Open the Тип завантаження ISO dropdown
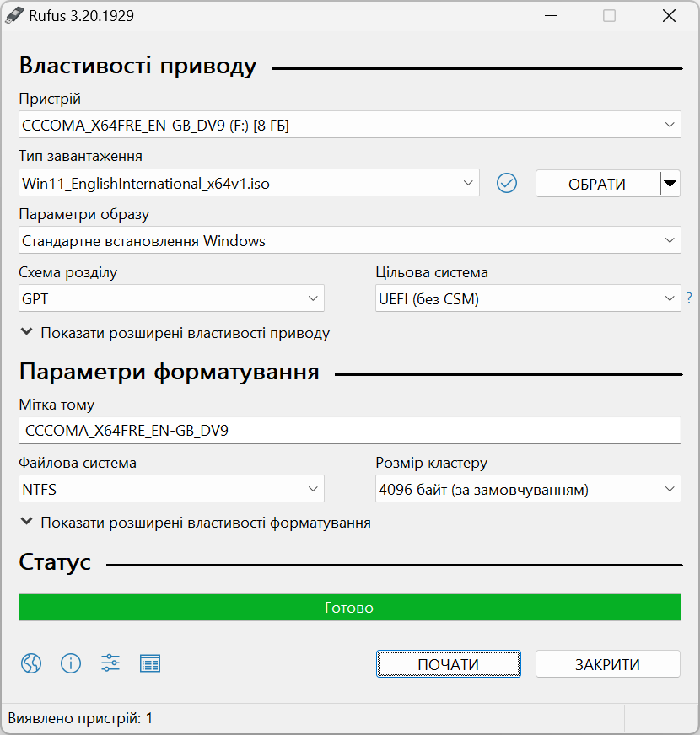The width and height of the screenshot is (700, 735). [x=249, y=183]
